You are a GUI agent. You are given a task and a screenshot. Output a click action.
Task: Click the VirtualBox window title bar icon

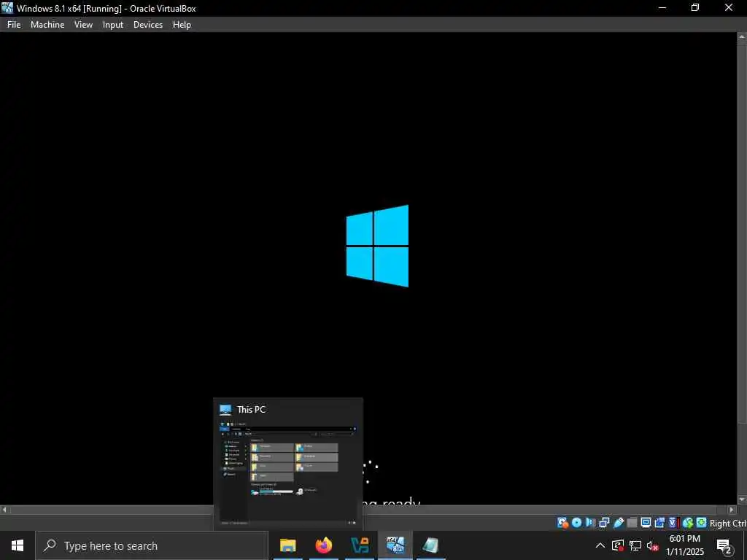coord(7,8)
